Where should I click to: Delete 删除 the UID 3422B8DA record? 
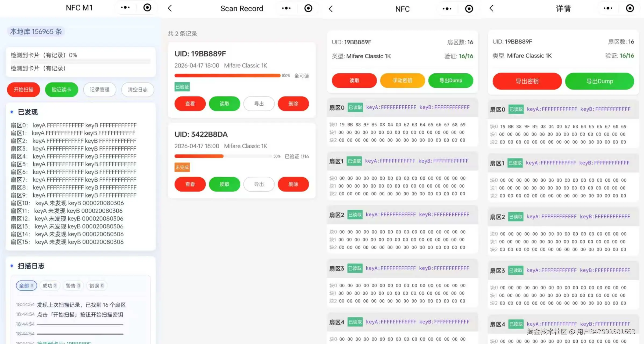coord(293,184)
